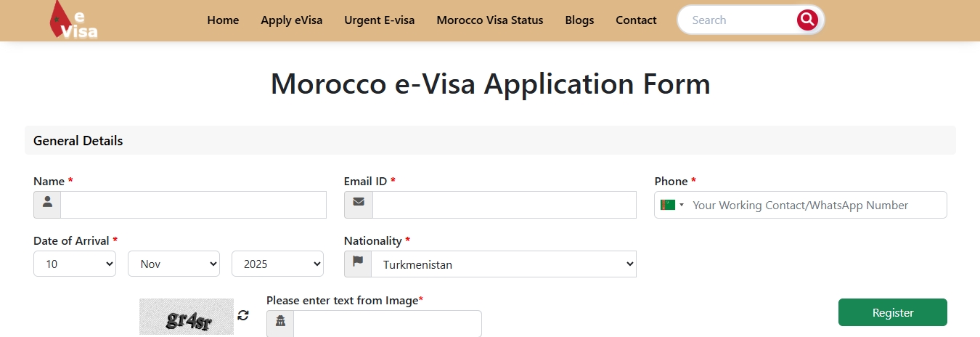Open the arrival day dropdown
980x337 pixels.
tap(75, 264)
